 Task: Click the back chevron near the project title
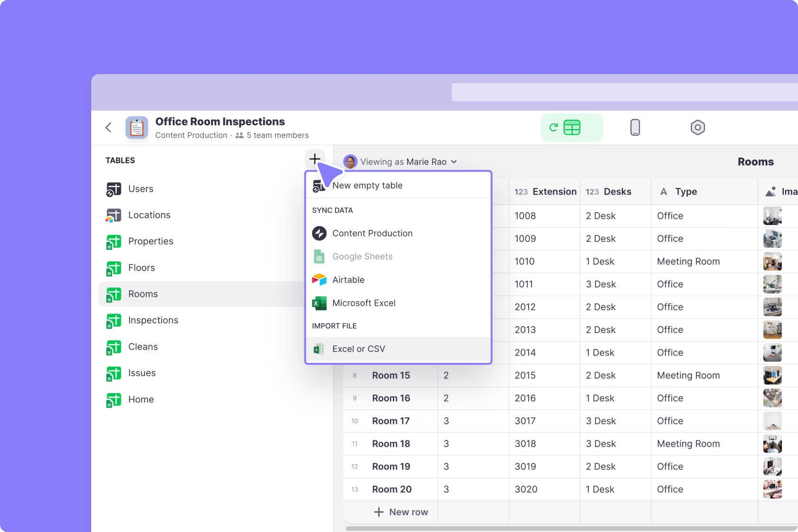108,127
